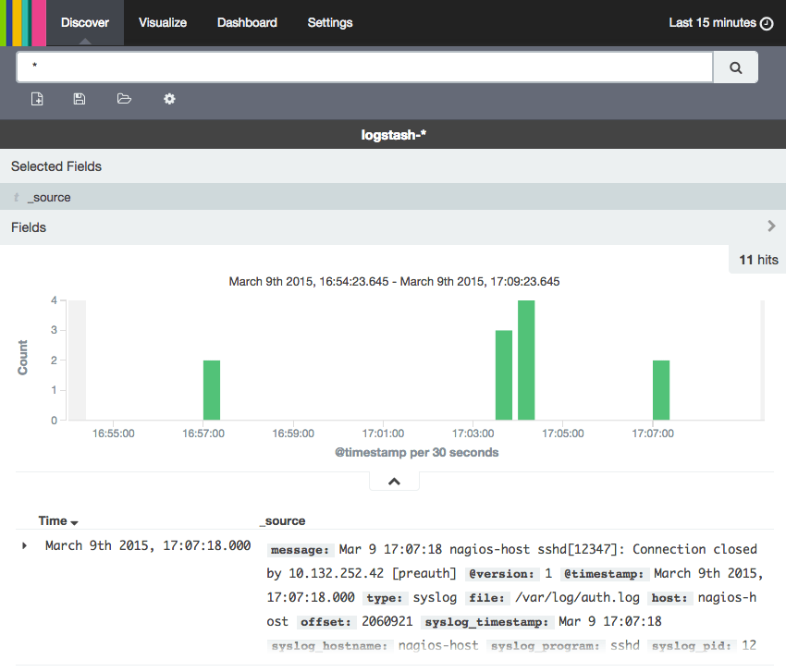This screenshot has height=672, width=786.
Task: Collapse the histogram using the caret button
Action: coord(394,480)
